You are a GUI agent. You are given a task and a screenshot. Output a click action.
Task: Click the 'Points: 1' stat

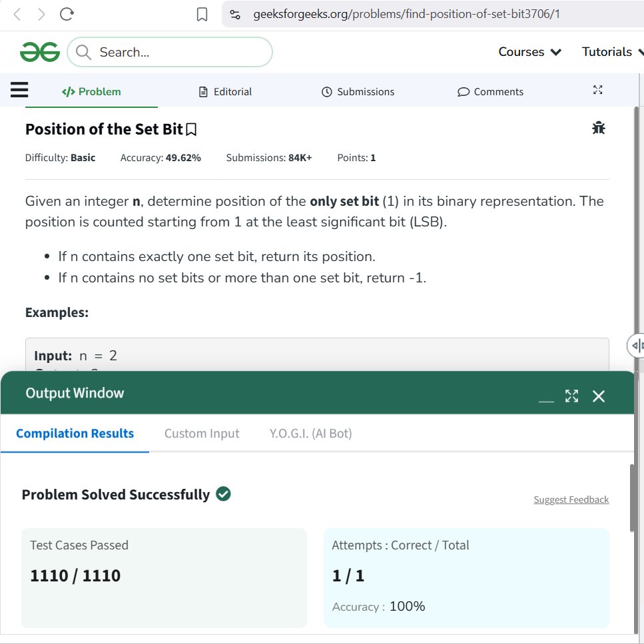[x=356, y=158]
